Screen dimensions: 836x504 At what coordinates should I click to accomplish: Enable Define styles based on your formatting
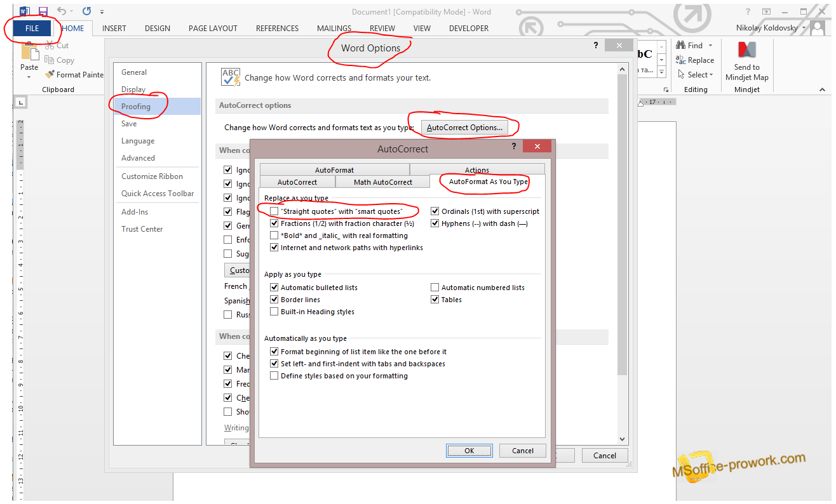pyautogui.click(x=274, y=376)
